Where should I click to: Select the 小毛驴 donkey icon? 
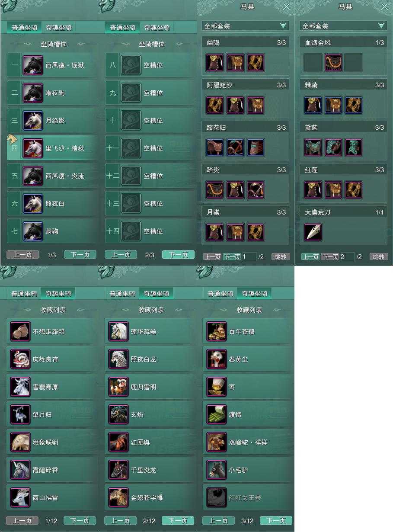tap(217, 470)
